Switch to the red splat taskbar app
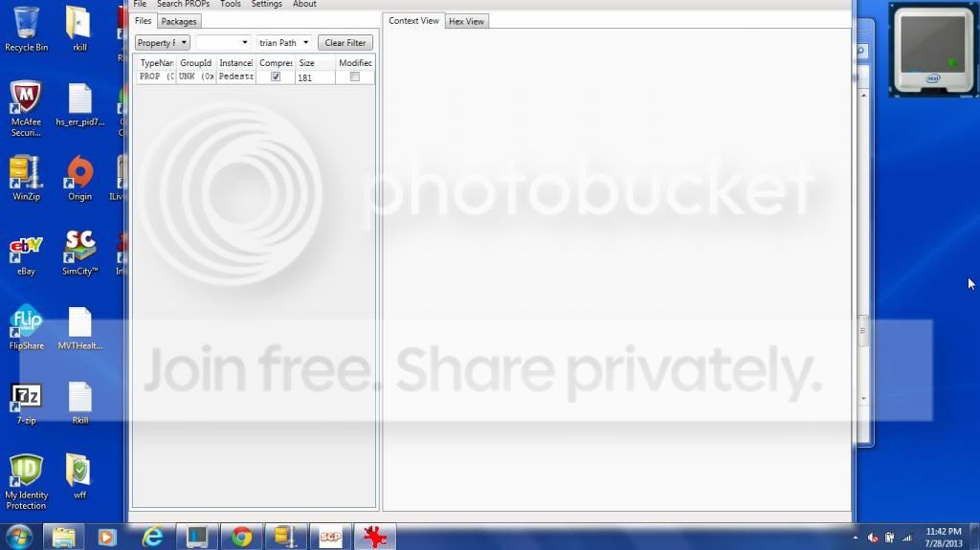 click(x=375, y=538)
